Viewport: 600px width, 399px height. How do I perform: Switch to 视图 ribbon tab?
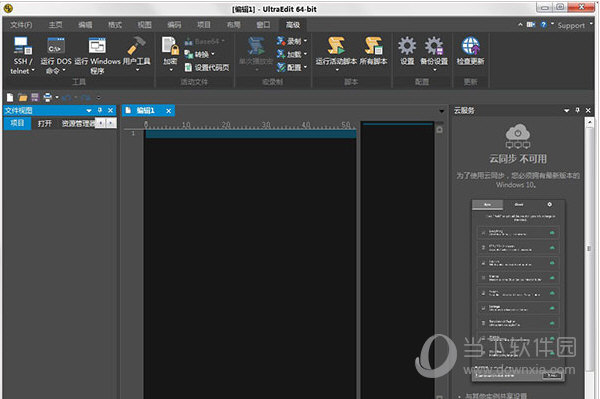(144, 25)
